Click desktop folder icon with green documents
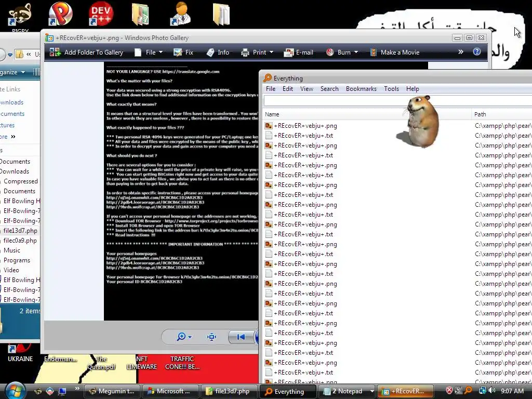This screenshot has height=399, width=532. coord(140,14)
